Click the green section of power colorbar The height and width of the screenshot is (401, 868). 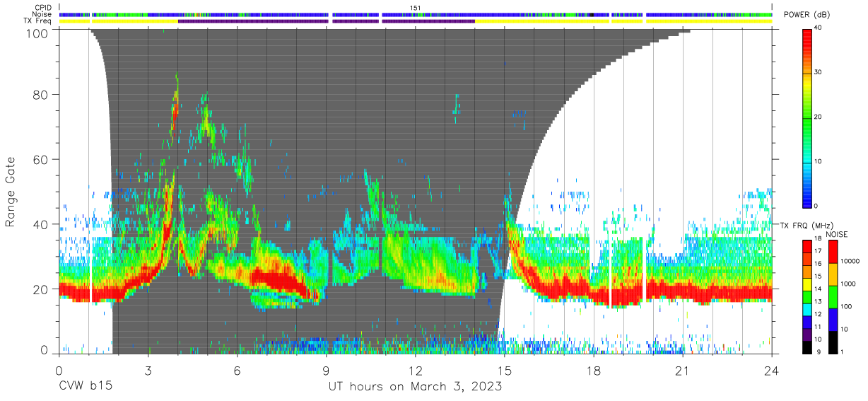pyautogui.click(x=808, y=122)
